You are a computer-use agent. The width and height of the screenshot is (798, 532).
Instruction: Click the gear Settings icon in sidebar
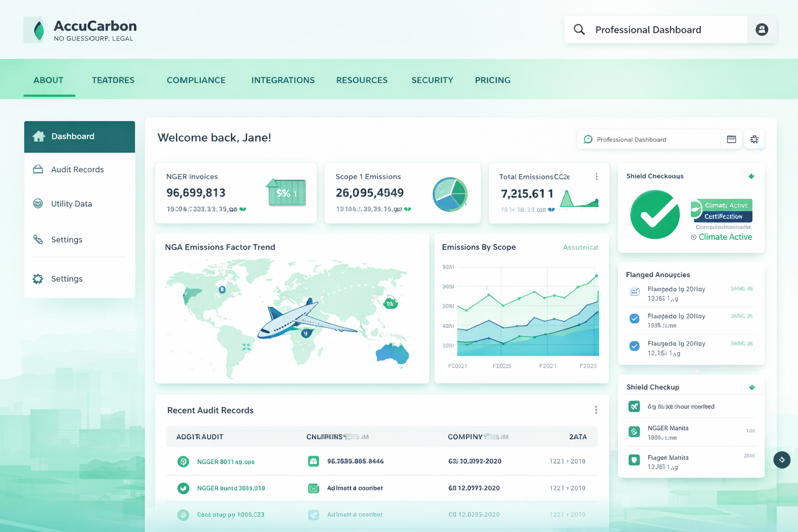(38, 279)
